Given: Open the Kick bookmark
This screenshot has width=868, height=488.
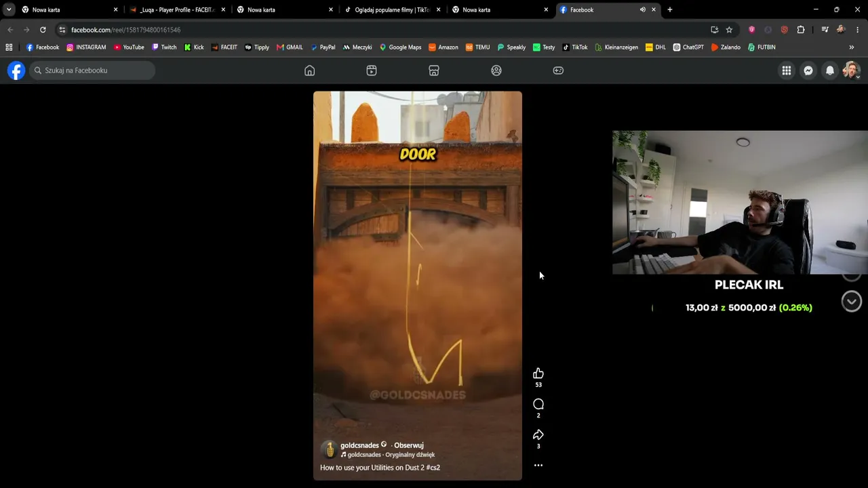Looking at the screenshot, I should [194, 47].
